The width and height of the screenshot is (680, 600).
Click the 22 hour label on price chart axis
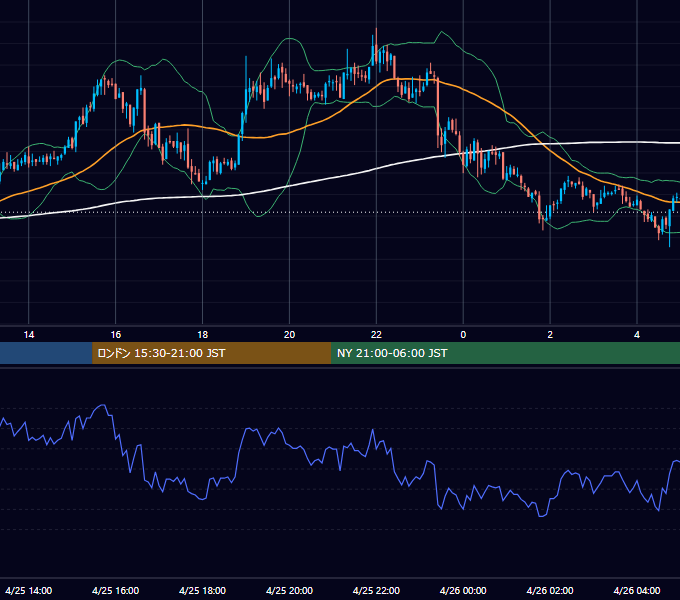[376, 335]
